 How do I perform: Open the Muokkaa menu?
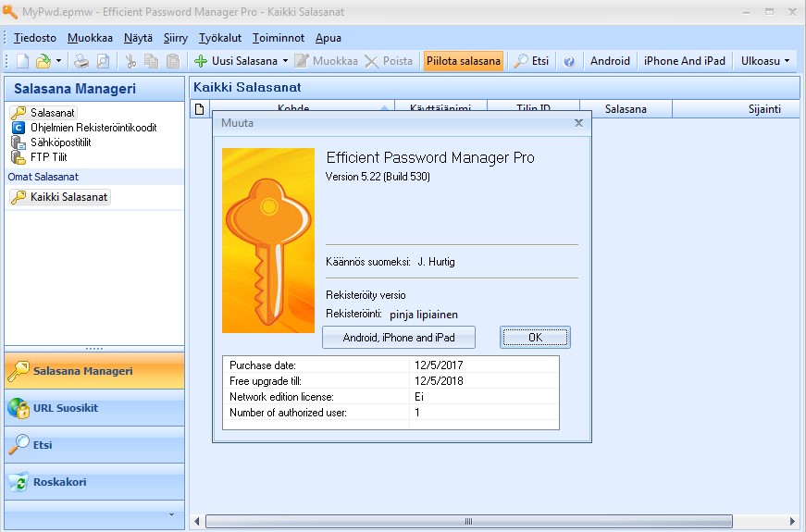90,38
